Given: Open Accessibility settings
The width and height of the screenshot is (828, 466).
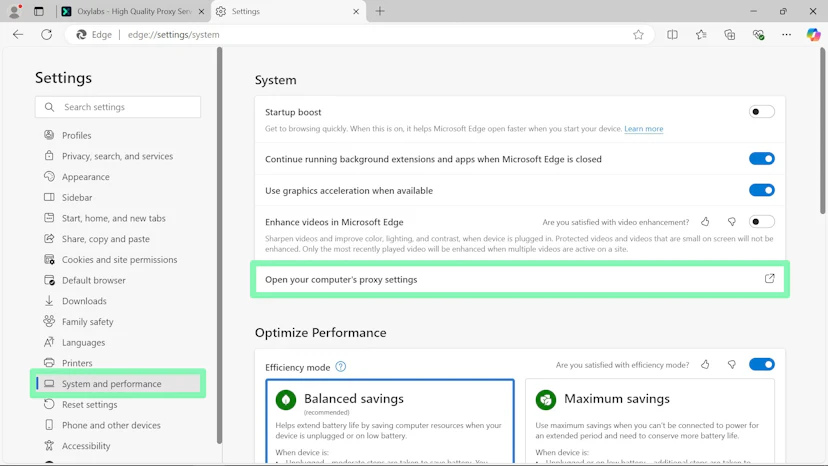Looking at the screenshot, I should (86, 446).
